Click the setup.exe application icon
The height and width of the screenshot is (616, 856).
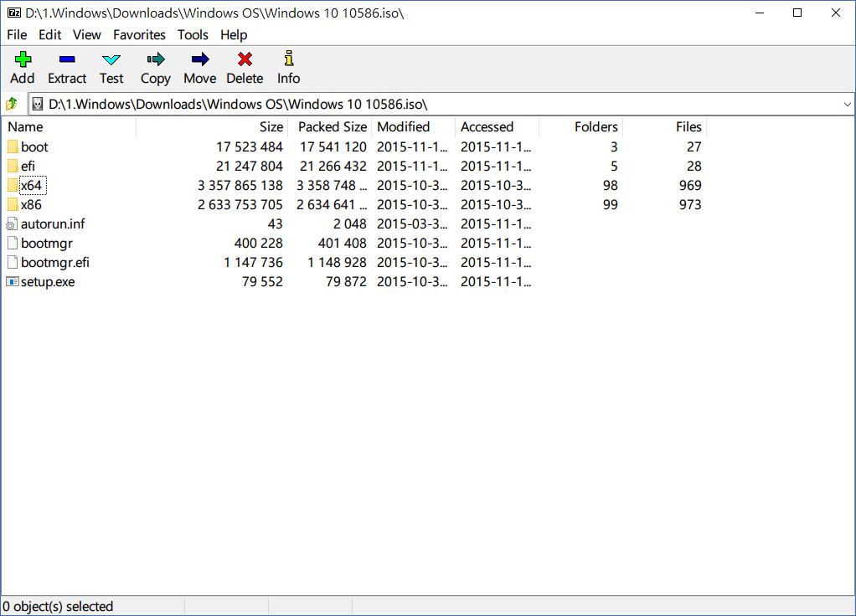tap(12, 281)
